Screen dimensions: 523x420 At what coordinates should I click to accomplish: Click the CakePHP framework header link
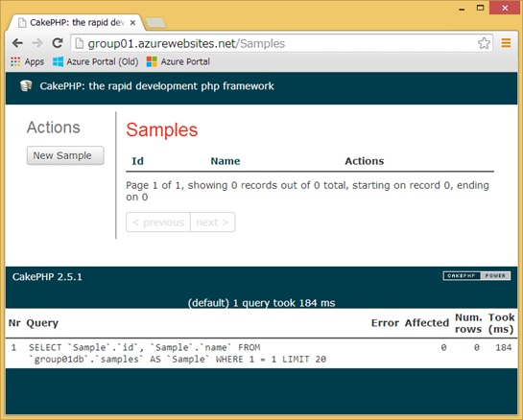point(156,86)
